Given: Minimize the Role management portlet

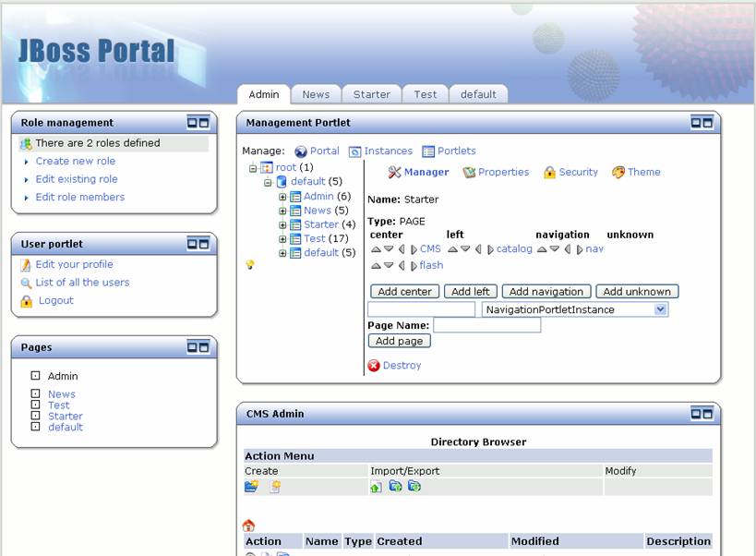Looking at the screenshot, I should (192, 123).
